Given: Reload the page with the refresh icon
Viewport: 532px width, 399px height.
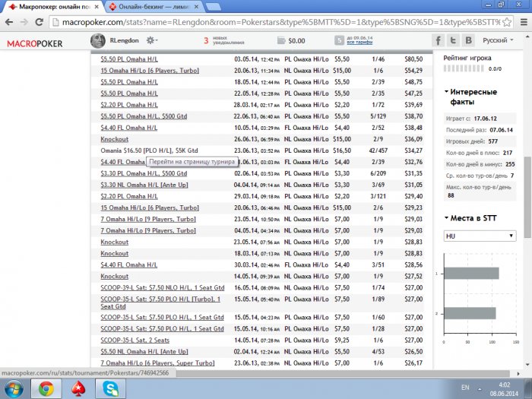Looking at the screenshot, I should click(x=40, y=22).
